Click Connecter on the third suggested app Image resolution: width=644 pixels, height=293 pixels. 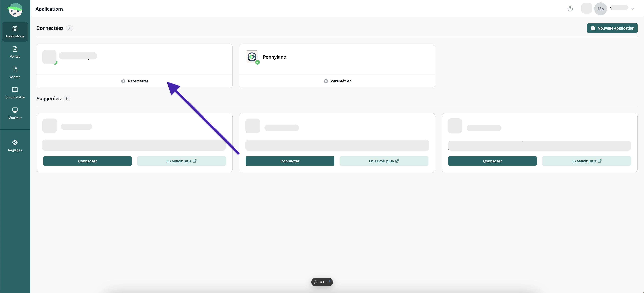coord(492,161)
